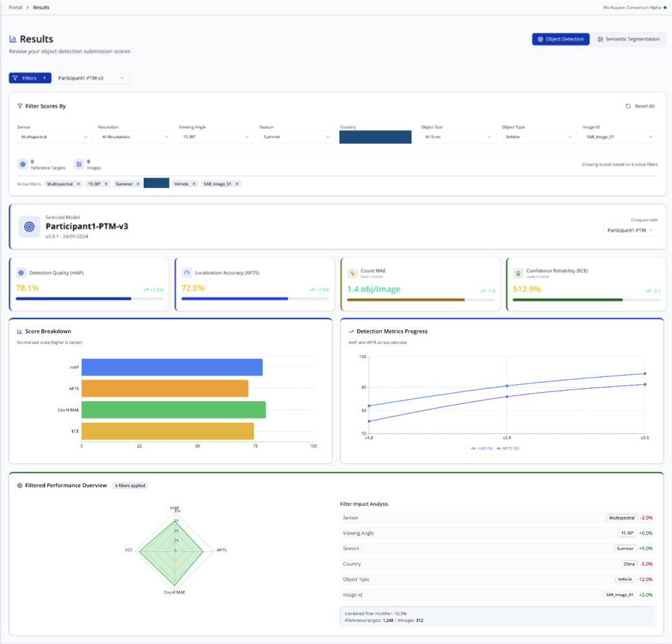This screenshot has height=644, width=672.
Task: Remove the Summer active filter chip
Action: [x=137, y=184]
